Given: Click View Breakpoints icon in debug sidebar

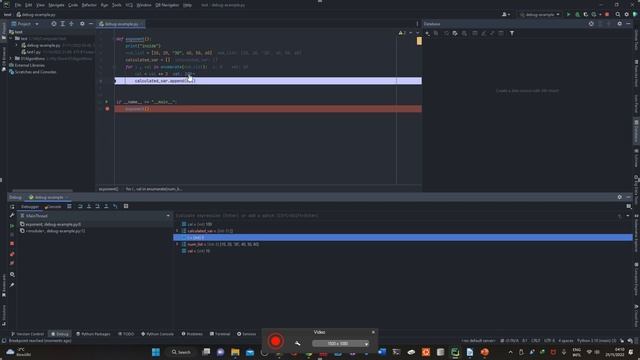Looking at the screenshot, I should pos(12,254).
